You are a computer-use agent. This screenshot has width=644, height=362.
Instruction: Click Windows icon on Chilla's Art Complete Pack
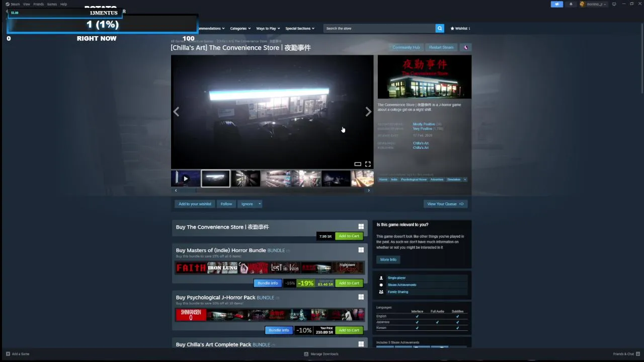tap(361, 344)
